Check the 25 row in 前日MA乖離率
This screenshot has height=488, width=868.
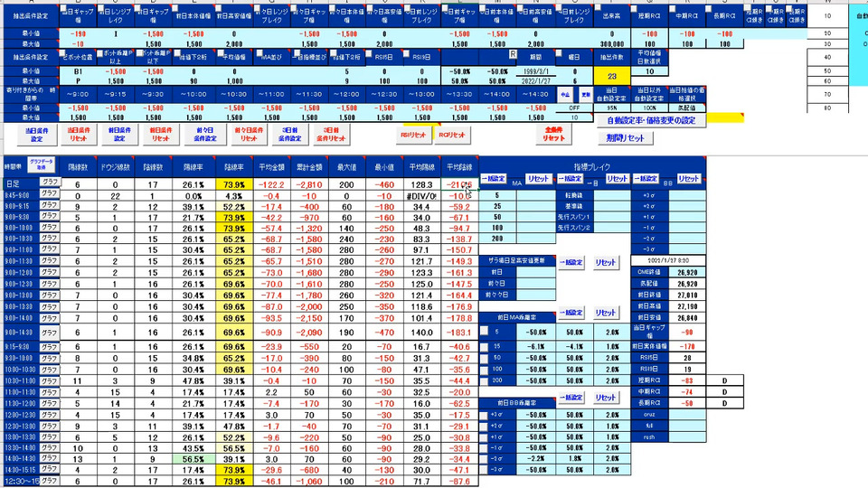click(x=485, y=347)
